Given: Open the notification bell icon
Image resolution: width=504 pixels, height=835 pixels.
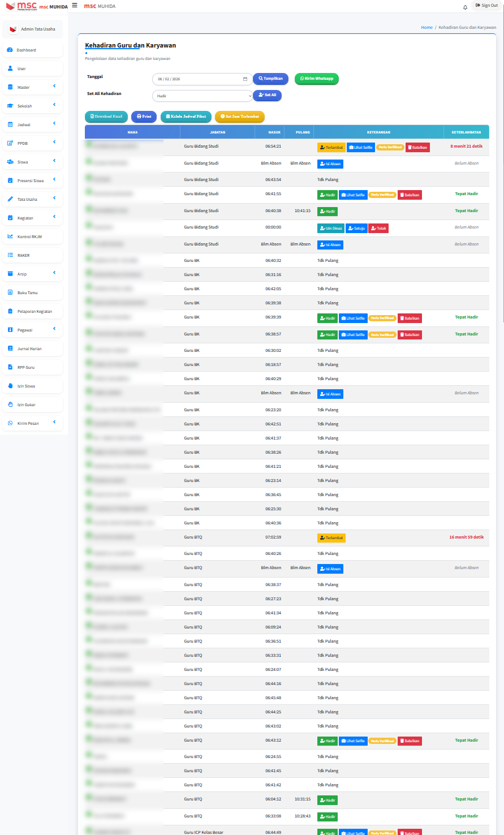Looking at the screenshot, I should (465, 7).
